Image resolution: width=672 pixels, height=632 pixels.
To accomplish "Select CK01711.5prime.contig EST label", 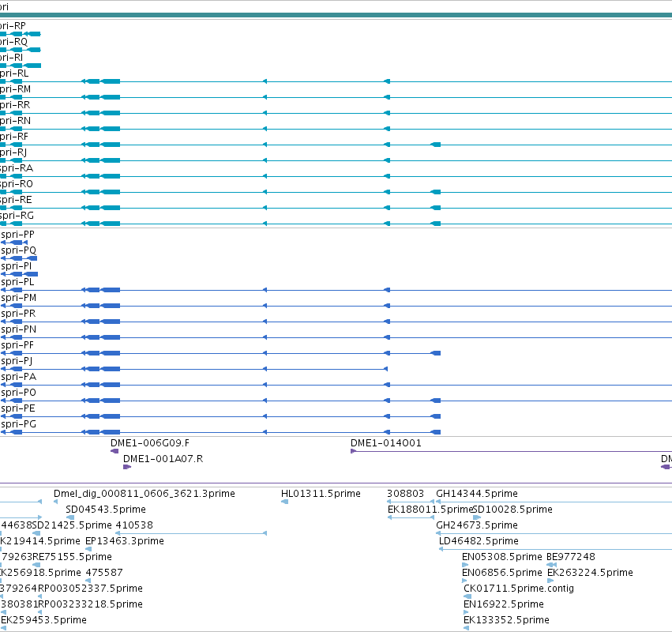I will [519, 589].
